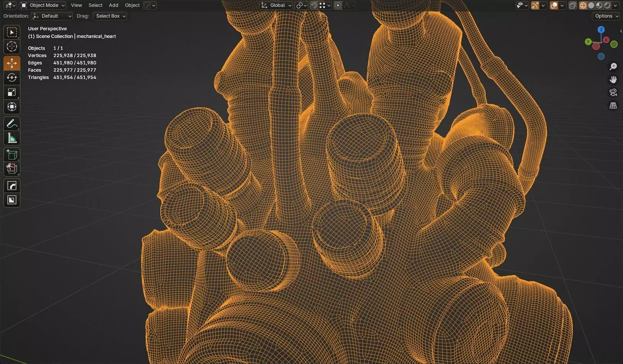Open the Drag Select Box dropdown

click(x=110, y=16)
